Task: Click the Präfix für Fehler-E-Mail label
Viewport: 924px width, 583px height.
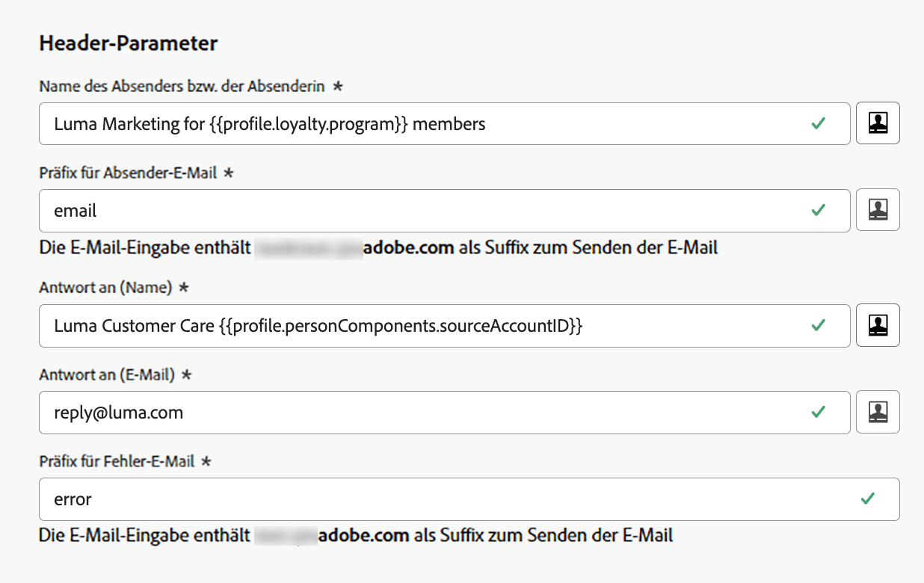Action: tap(117, 462)
